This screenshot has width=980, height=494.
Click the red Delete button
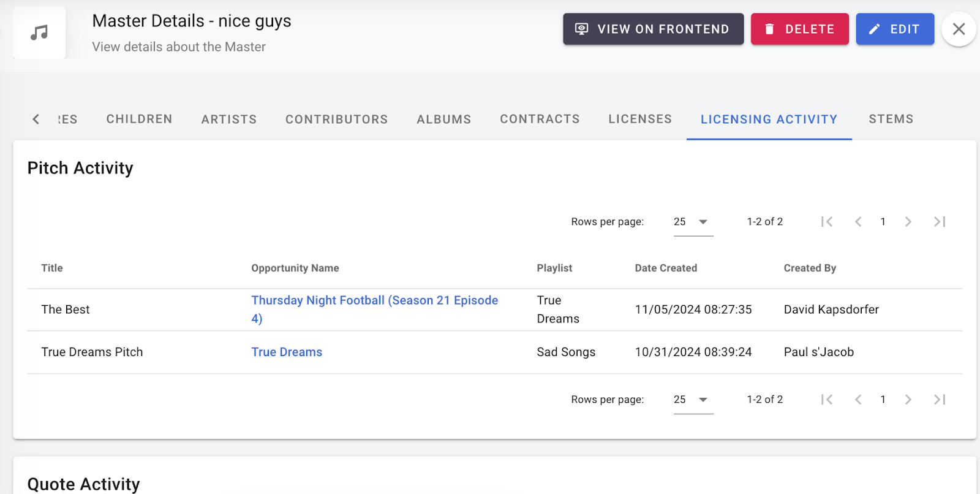pyautogui.click(x=799, y=29)
